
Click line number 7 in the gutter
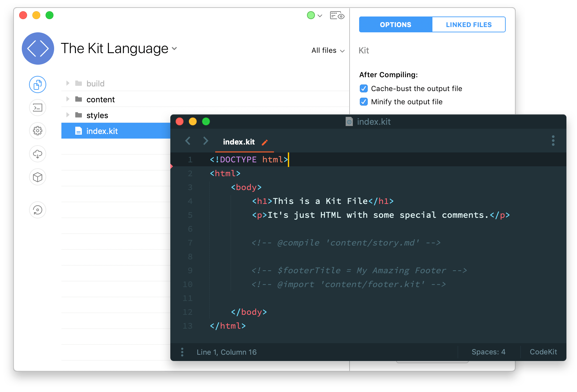(190, 243)
